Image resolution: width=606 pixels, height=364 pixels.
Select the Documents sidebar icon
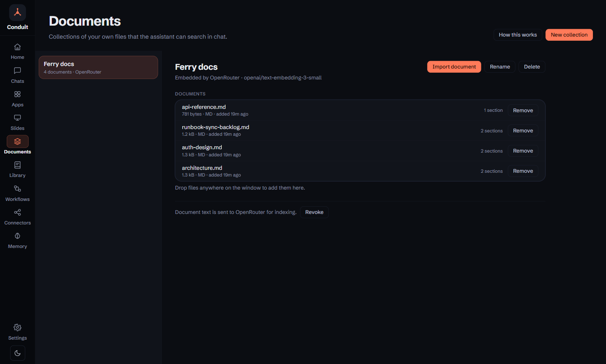coord(17,141)
